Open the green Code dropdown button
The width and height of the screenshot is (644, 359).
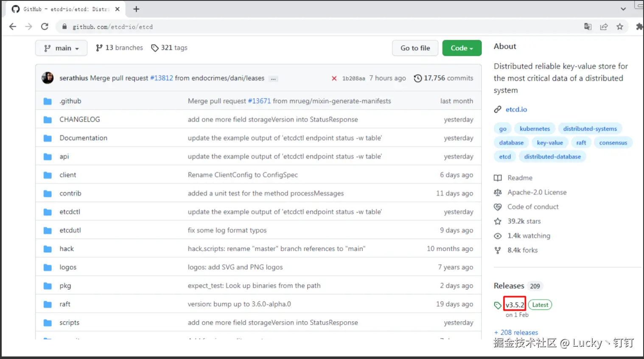tap(462, 48)
